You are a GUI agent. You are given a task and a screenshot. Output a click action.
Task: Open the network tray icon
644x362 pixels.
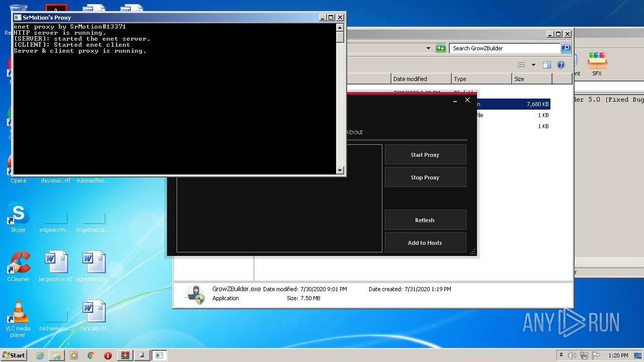584,355
